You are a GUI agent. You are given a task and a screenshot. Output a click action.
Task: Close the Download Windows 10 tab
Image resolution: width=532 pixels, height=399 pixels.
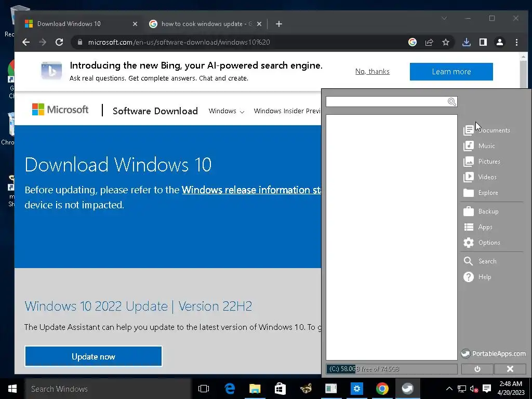[135, 24]
